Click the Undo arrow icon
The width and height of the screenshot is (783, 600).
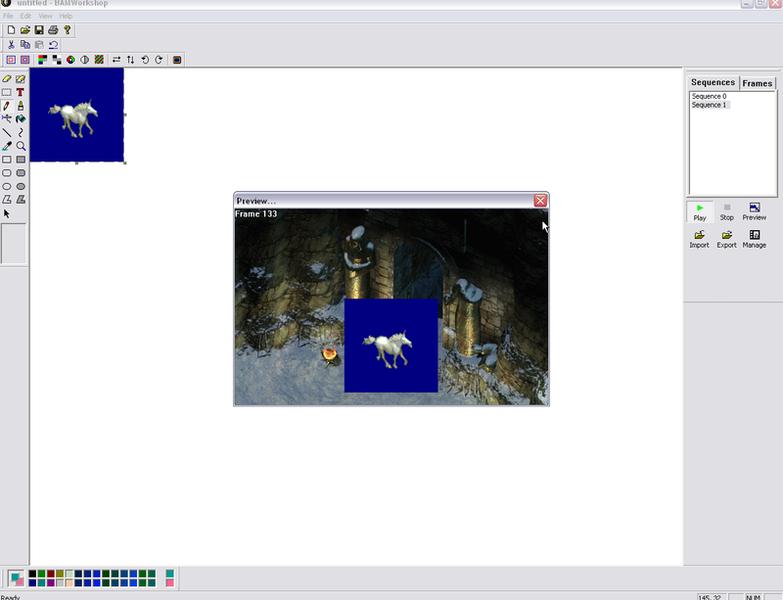coord(53,45)
